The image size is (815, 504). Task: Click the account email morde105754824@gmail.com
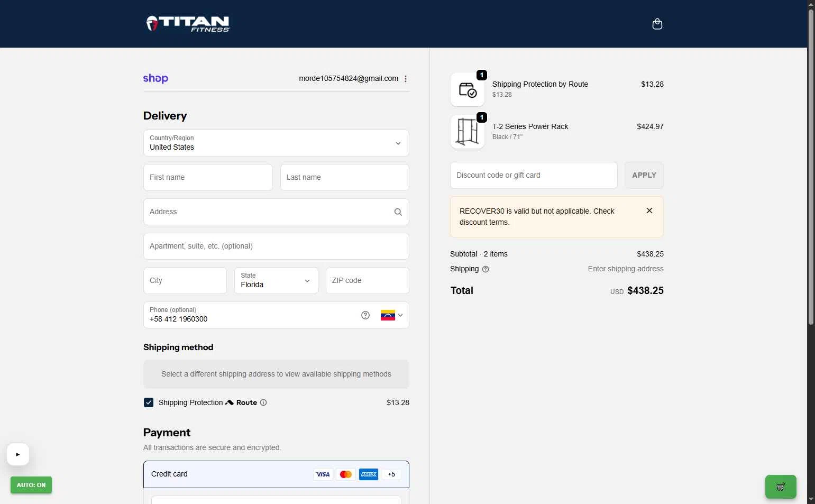click(x=349, y=78)
